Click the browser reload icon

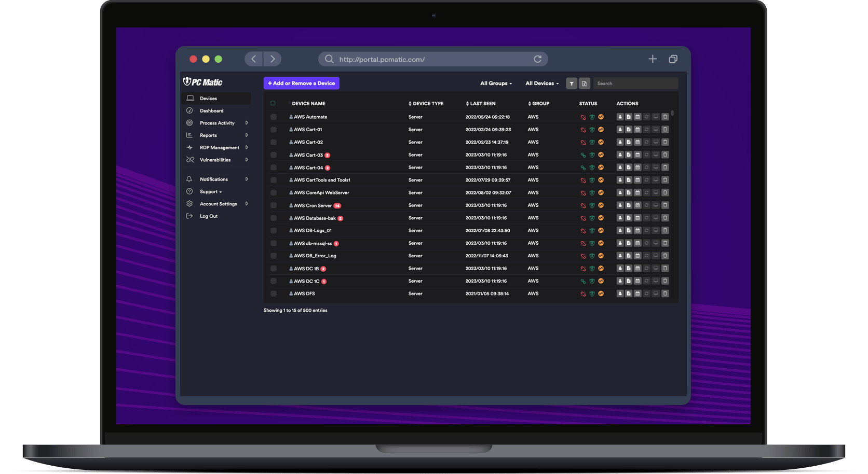pos(537,59)
